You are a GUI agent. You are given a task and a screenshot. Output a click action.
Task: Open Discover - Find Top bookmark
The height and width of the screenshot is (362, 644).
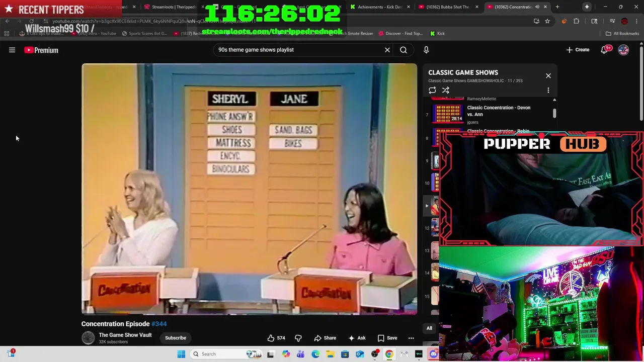(400, 33)
